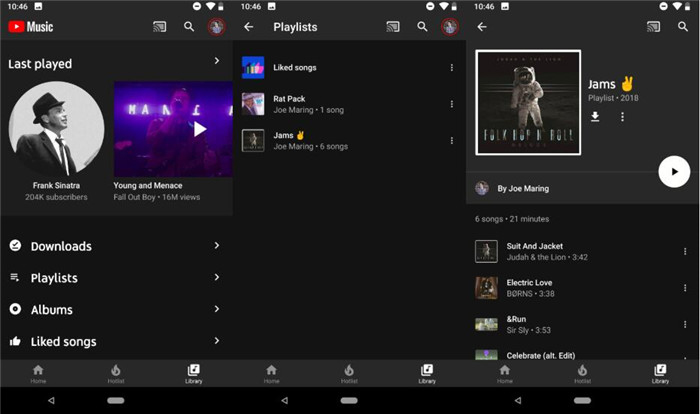700x414 pixels.
Task: Tap the Android back button on the Jams screen
Action: (x=517, y=401)
